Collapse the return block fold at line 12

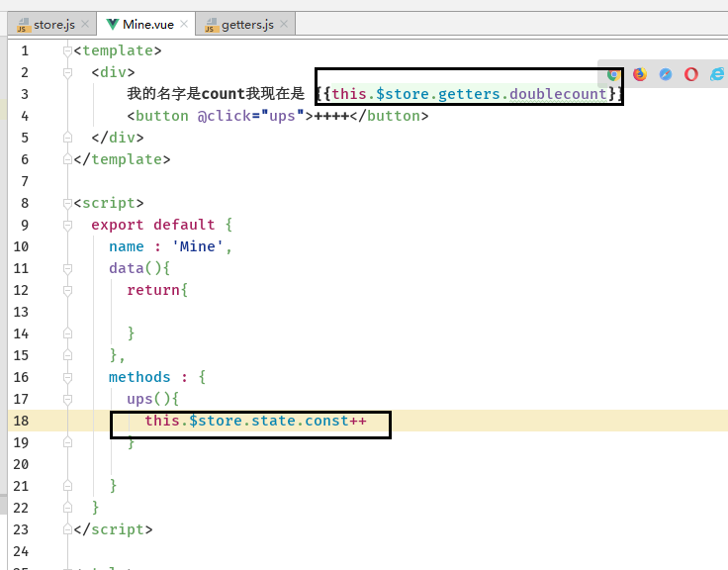[x=68, y=290]
